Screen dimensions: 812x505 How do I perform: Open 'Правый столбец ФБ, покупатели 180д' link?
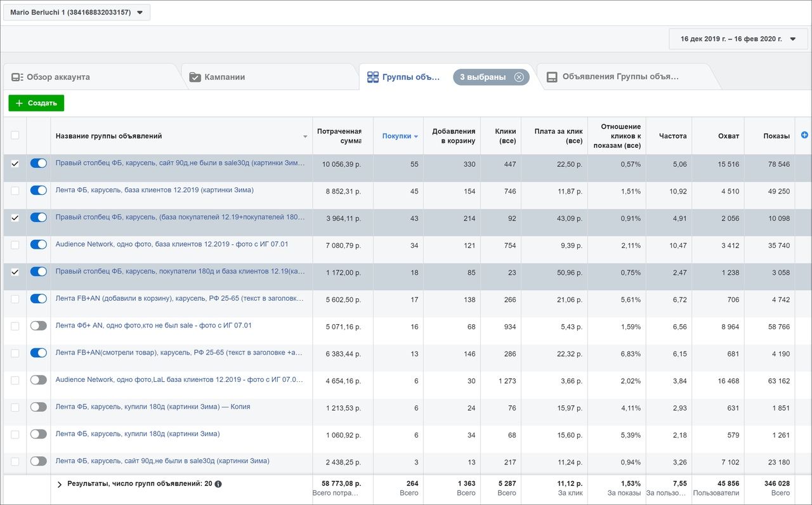[x=180, y=272]
